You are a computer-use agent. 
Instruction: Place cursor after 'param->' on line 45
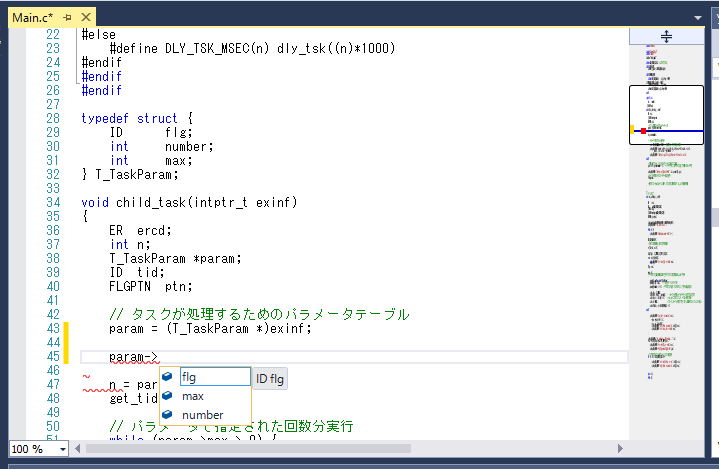(160, 357)
